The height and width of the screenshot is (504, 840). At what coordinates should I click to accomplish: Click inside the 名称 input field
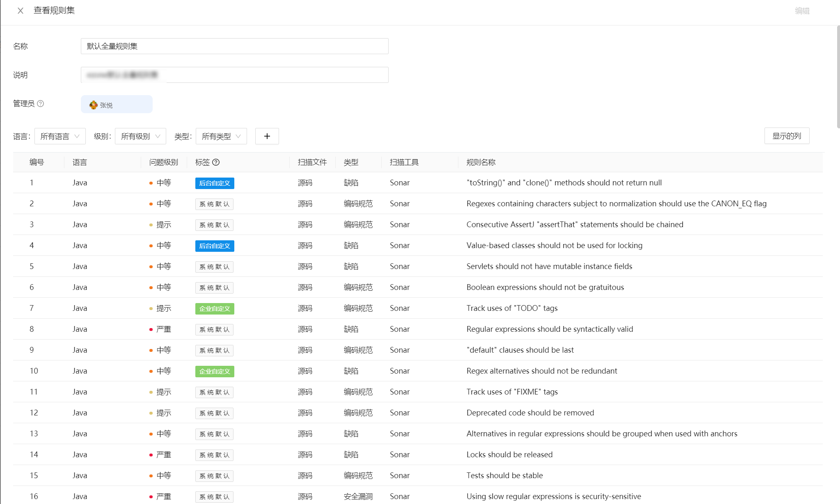pyautogui.click(x=234, y=46)
